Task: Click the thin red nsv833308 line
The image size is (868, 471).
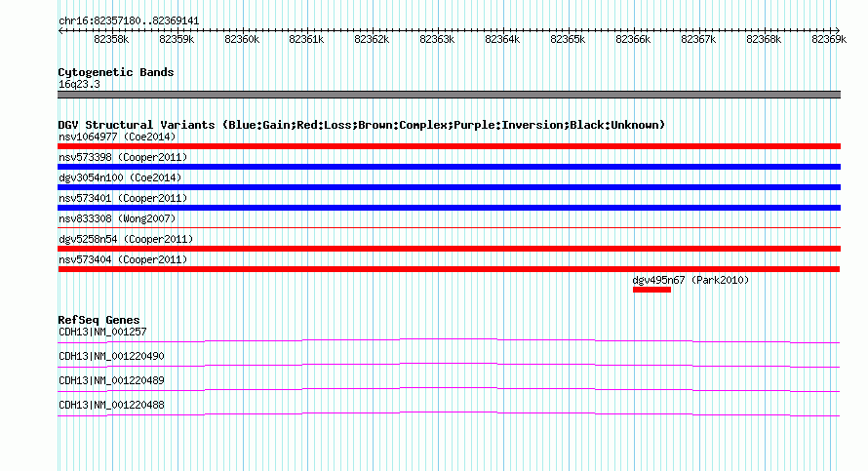Action: (x=449, y=227)
